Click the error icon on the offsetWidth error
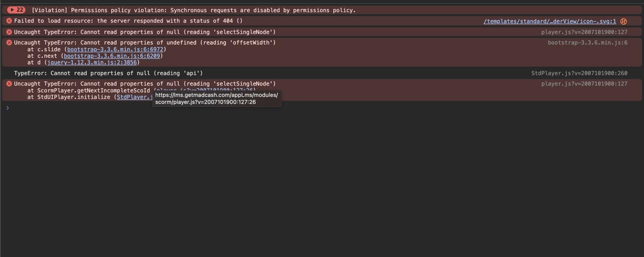 [9, 43]
